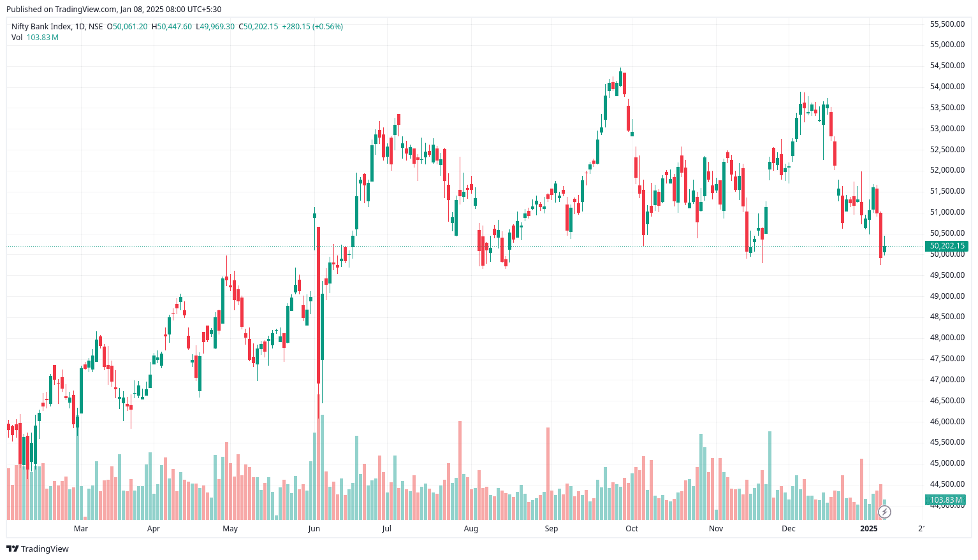This screenshot has width=978, height=560.
Task: Click the Jun label on time axis
Action: click(314, 529)
